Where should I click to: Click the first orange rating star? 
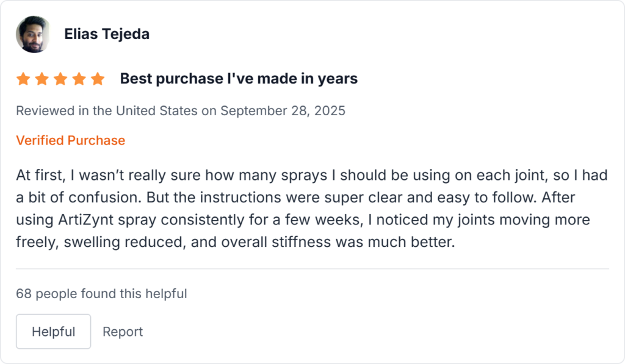click(x=23, y=79)
